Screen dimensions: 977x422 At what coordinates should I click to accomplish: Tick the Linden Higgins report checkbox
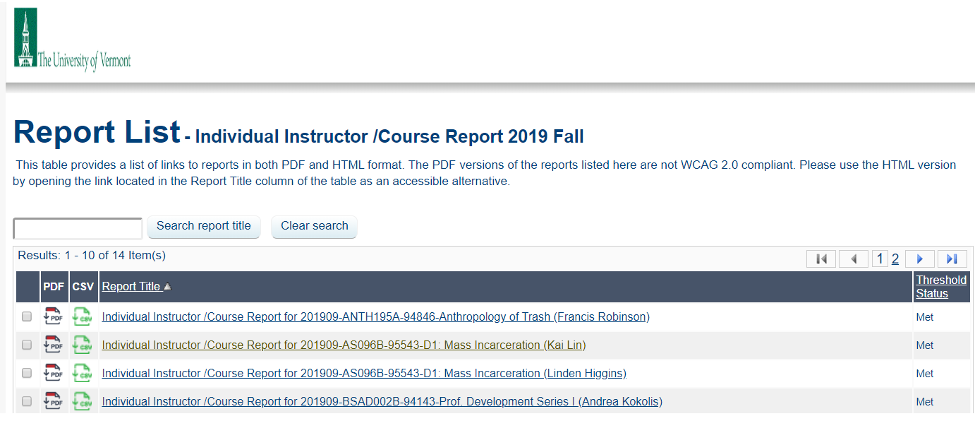(x=27, y=373)
